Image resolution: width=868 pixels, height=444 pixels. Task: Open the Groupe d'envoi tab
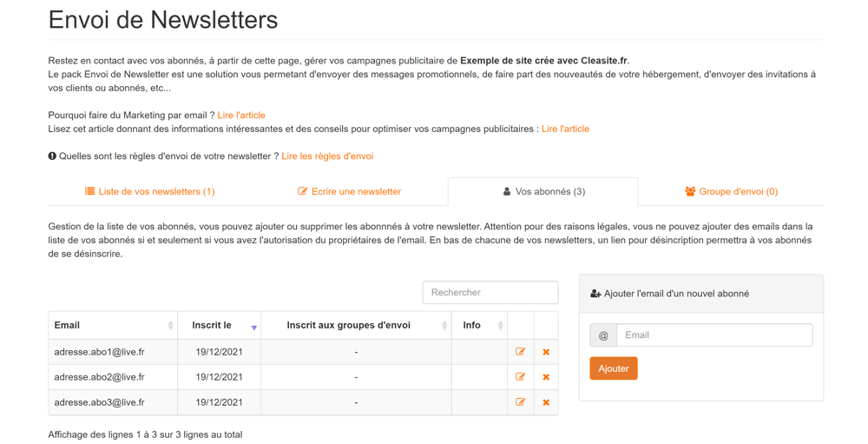[731, 191]
